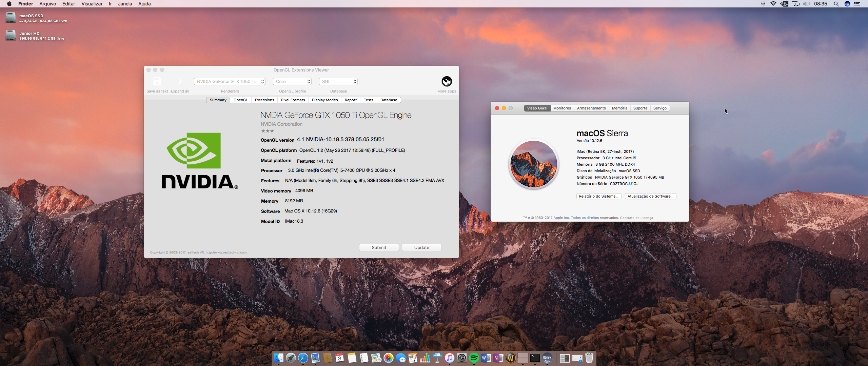Open Wi-Fi status menu
868x366 pixels.
pos(773,4)
